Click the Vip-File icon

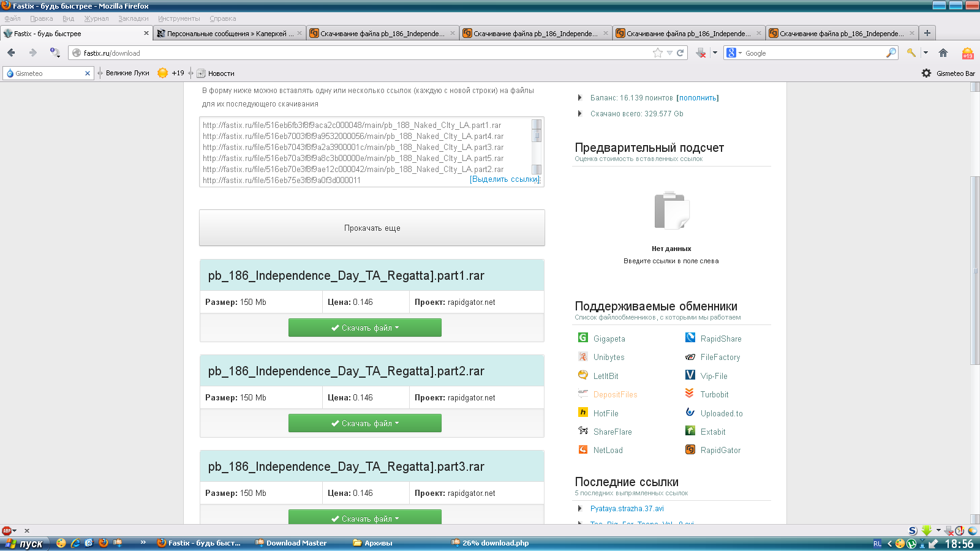690,375
